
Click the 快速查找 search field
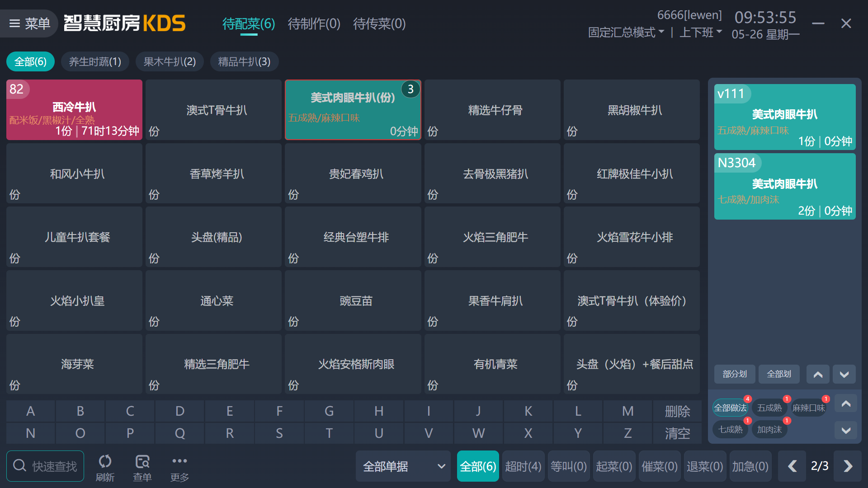pyautogui.click(x=45, y=466)
